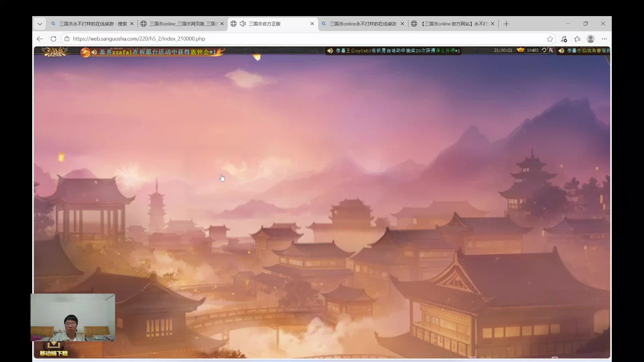The height and width of the screenshot is (362, 644).
Task: Toggle the nyimb3 announcement speaker icon
Action: coord(330,51)
